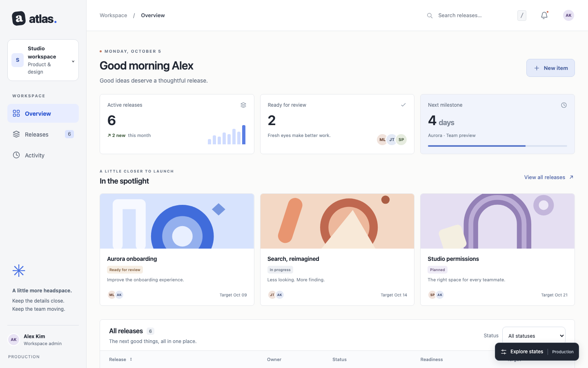
Task: Click the slash keyboard shortcut badge
Action: point(522,16)
